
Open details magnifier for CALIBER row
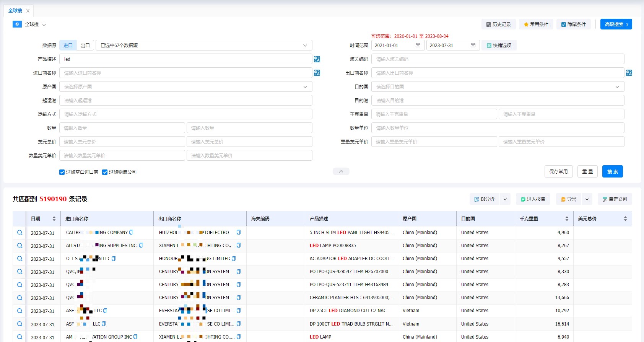[20, 233]
